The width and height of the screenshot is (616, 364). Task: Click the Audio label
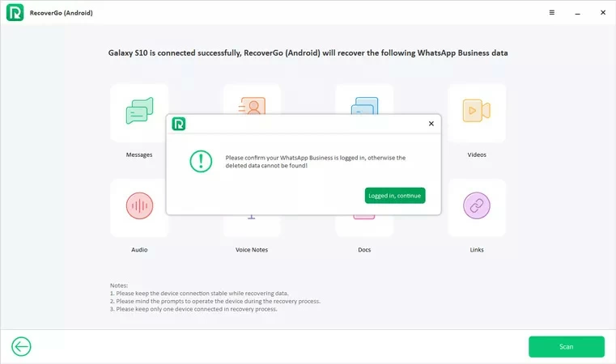(139, 250)
